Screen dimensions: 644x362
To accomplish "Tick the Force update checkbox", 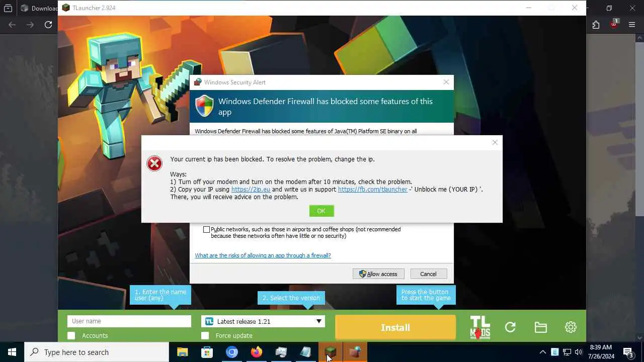I will [205, 335].
